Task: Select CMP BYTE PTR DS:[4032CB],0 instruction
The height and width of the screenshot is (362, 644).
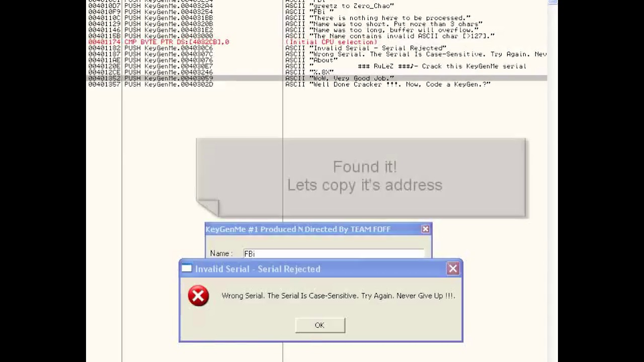Action: pyautogui.click(x=177, y=42)
